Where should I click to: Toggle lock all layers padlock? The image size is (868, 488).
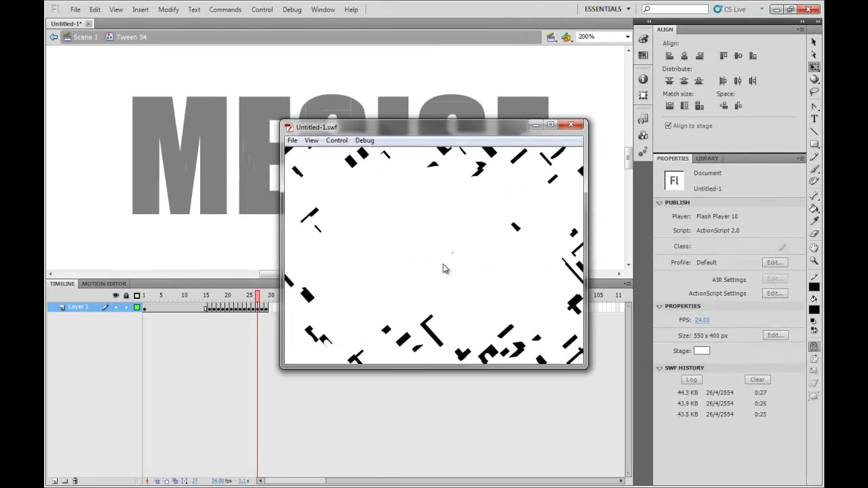(126, 296)
